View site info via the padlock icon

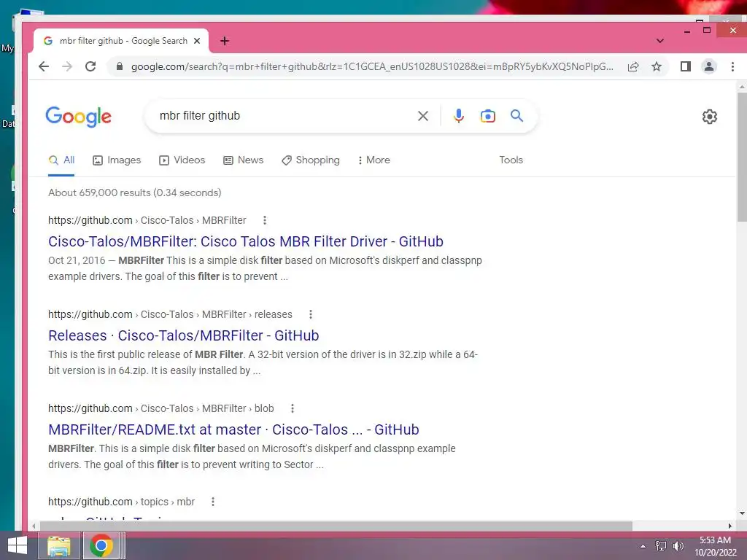coord(120,66)
